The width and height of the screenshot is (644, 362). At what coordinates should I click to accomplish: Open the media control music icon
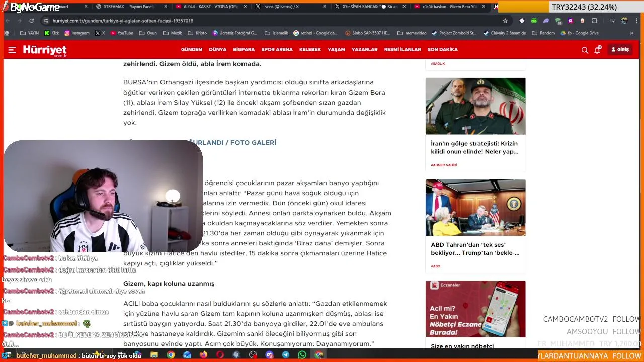[x=612, y=21]
